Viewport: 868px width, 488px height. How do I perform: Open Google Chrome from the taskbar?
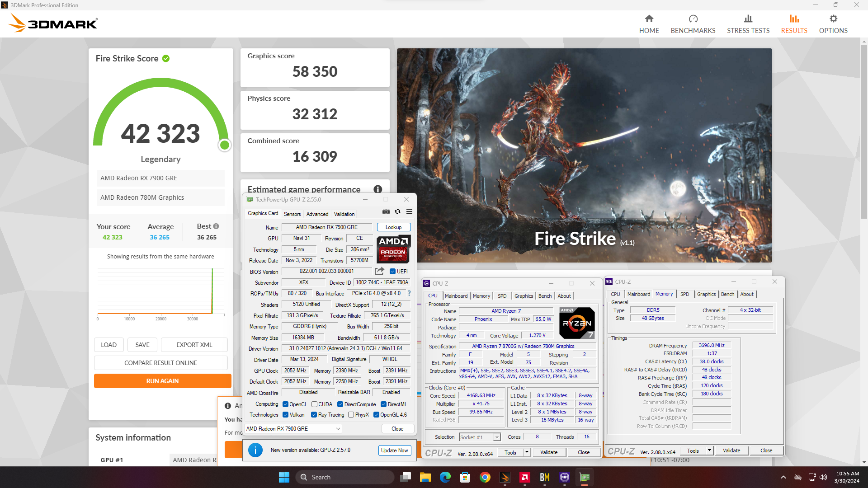pyautogui.click(x=485, y=477)
